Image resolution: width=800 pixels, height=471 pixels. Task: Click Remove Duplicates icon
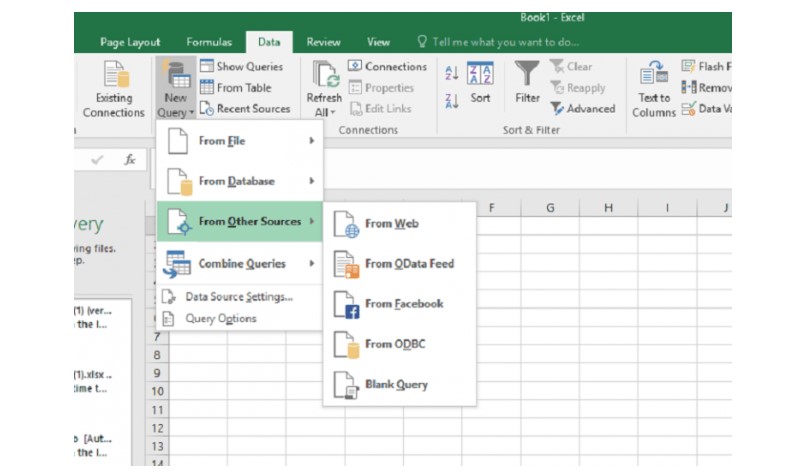pyautogui.click(x=689, y=87)
